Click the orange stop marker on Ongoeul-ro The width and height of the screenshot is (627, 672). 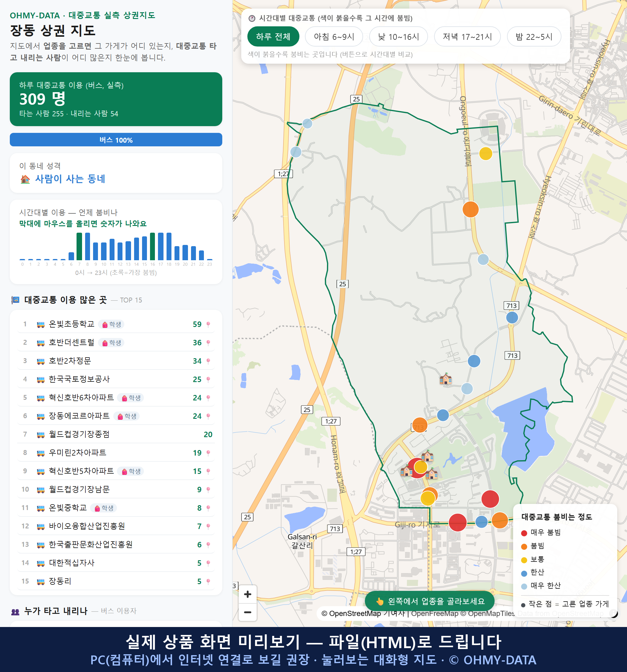(x=471, y=209)
